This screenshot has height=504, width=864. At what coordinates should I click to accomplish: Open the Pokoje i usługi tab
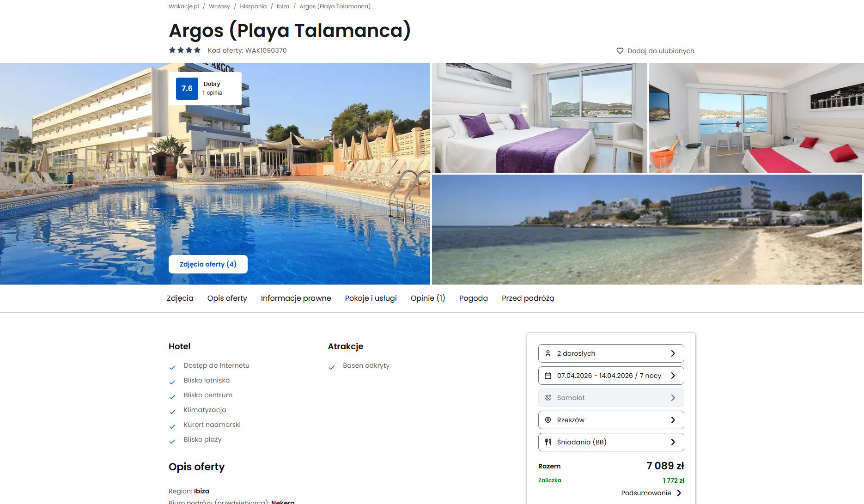pyautogui.click(x=371, y=298)
